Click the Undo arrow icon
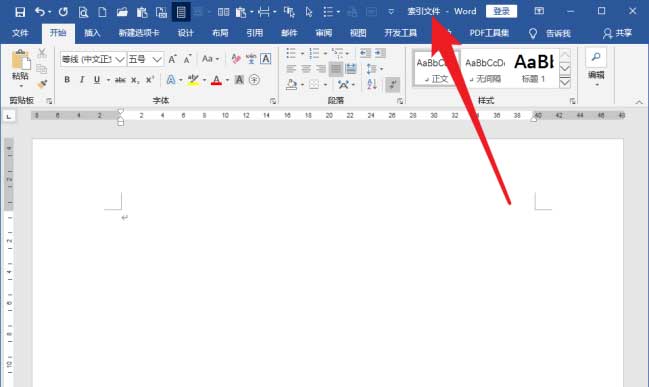The image size is (649, 387). (x=40, y=12)
